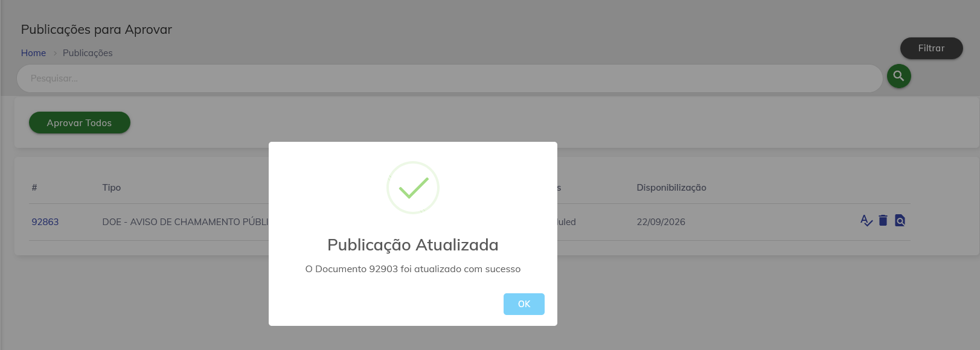Select the date 22/09/2026 cell
Image resolution: width=980 pixels, height=350 pixels.
coord(661,222)
